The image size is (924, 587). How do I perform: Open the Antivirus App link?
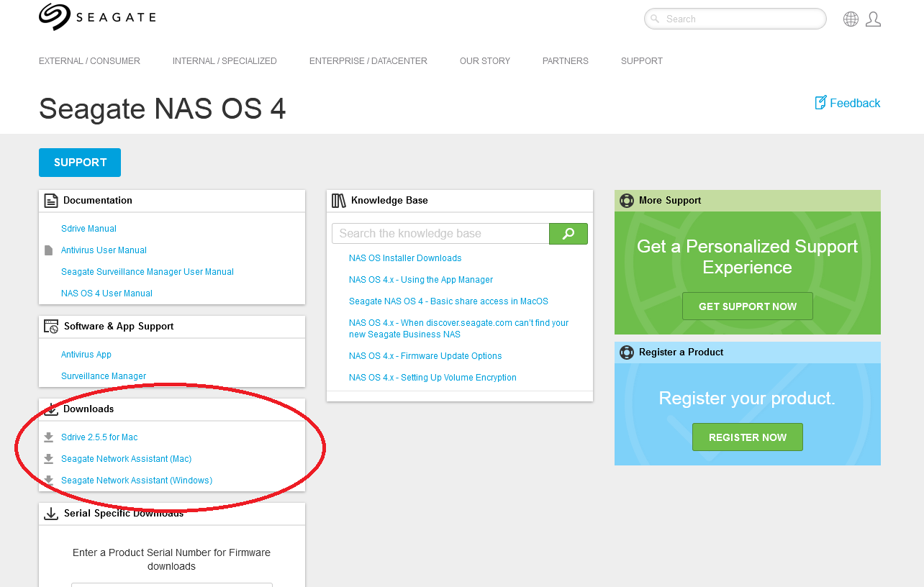click(x=86, y=355)
